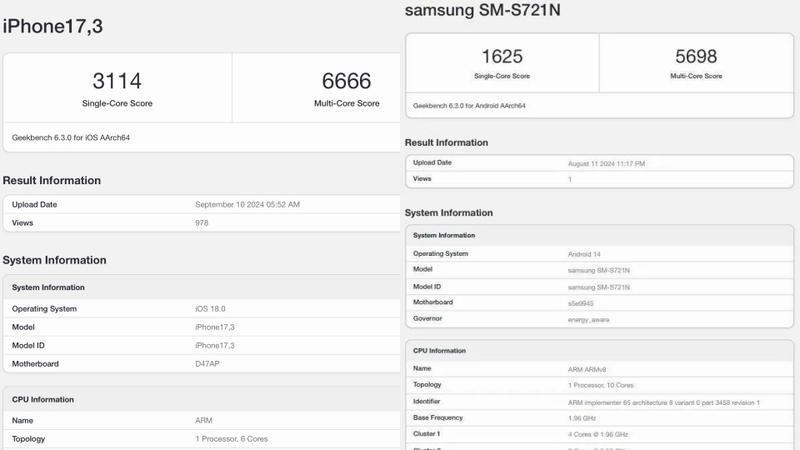Select the iPhone multi-core score 6666
Image resolution: width=800 pixels, height=450 pixels.
pyautogui.click(x=346, y=81)
